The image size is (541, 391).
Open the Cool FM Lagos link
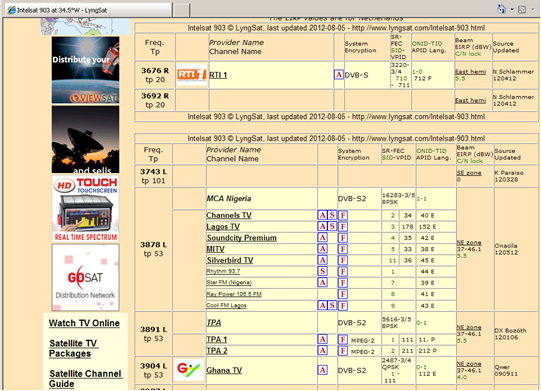coord(226,305)
